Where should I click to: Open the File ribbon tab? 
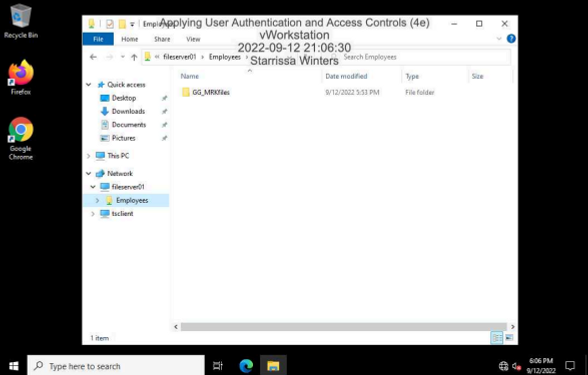(98, 39)
